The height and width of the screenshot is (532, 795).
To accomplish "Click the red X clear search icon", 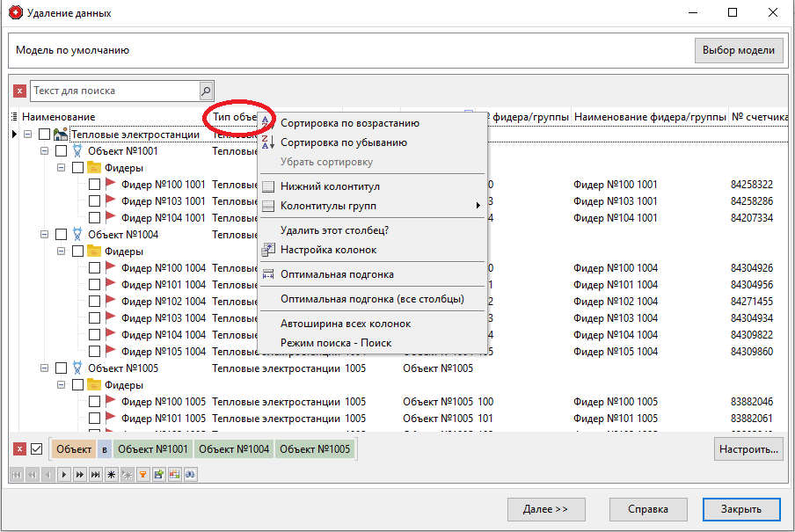I will (x=18, y=91).
